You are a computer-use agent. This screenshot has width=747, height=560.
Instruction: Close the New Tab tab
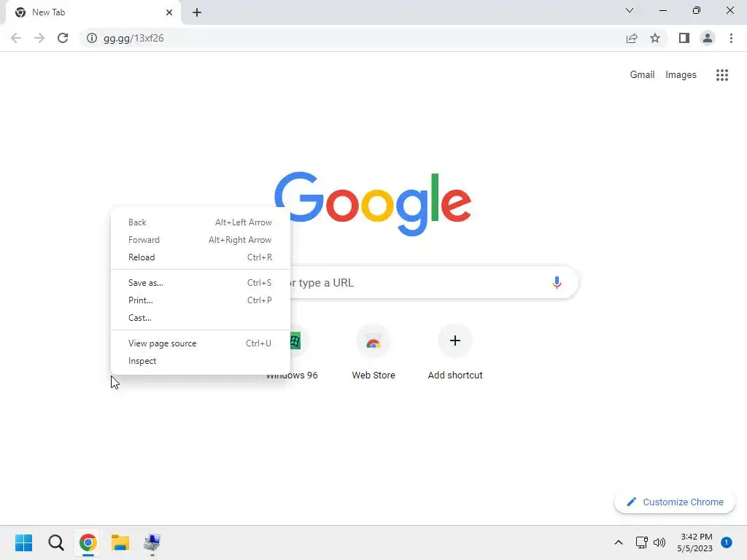coord(169,12)
